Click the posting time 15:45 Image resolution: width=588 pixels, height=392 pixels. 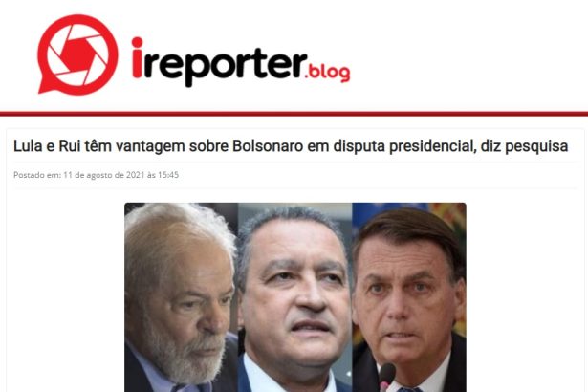(168, 175)
